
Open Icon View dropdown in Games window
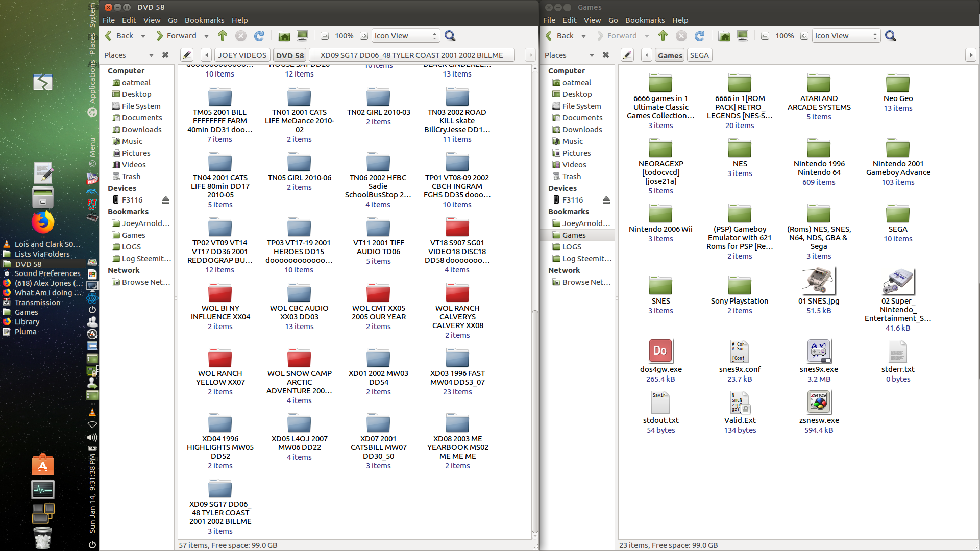[x=846, y=36]
